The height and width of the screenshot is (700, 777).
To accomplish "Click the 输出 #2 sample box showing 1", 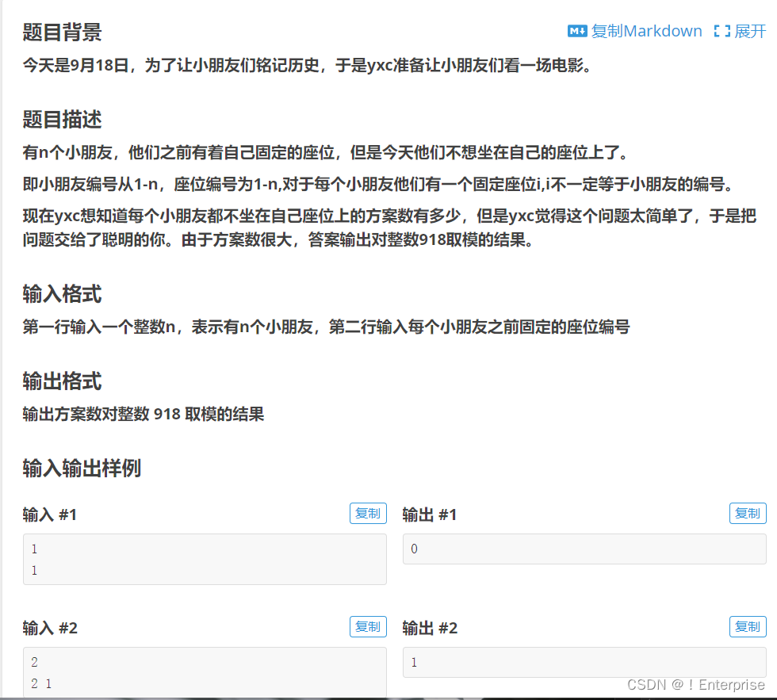I will tap(585, 663).
